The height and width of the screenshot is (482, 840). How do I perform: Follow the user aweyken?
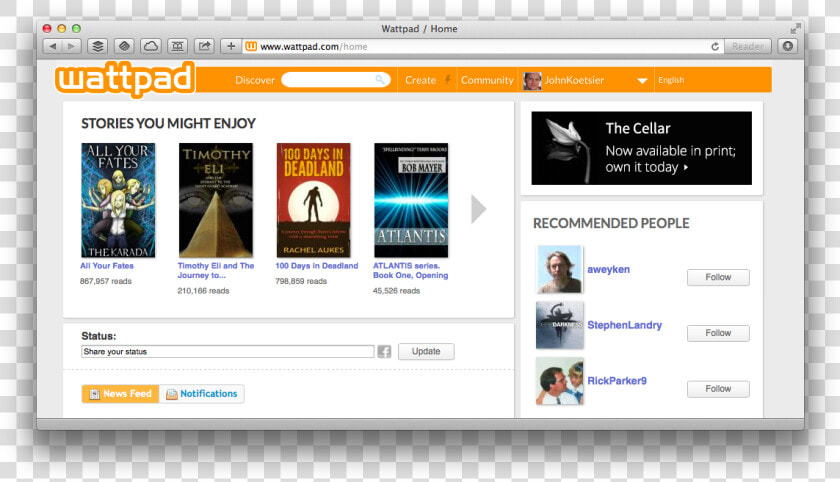[718, 277]
